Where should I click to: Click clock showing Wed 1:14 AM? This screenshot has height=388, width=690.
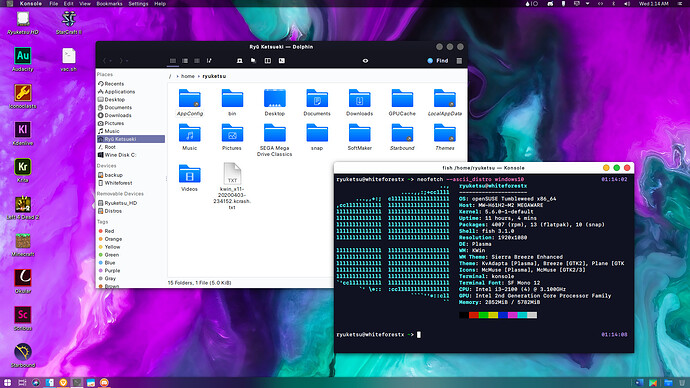[x=653, y=4]
